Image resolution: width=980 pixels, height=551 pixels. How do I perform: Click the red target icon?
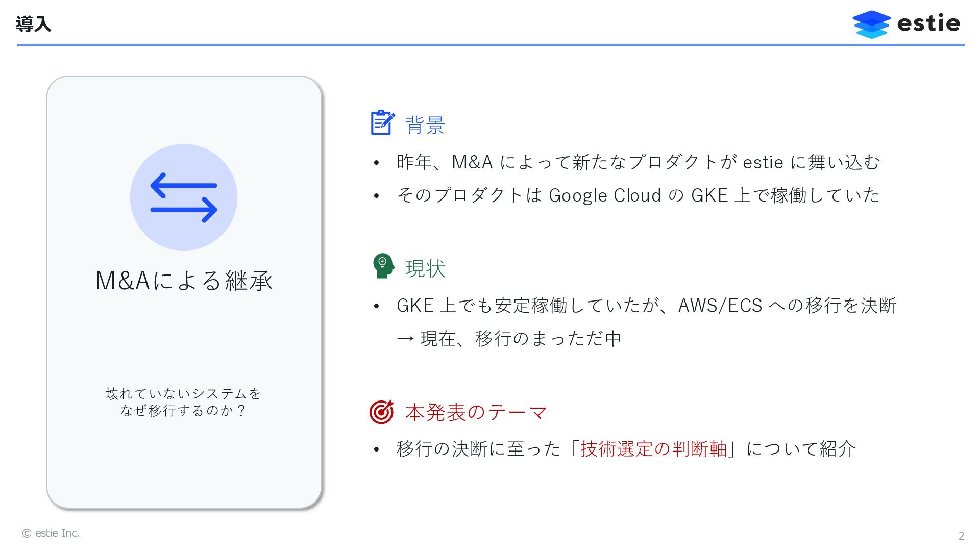382,412
